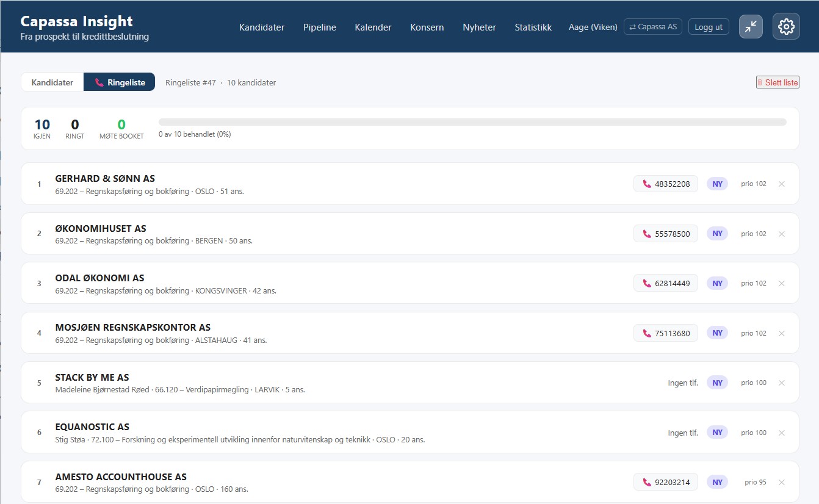Screen dimensions: 819x504
Task: Open Kandidater in the top navigation
Action: [x=262, y=27]
